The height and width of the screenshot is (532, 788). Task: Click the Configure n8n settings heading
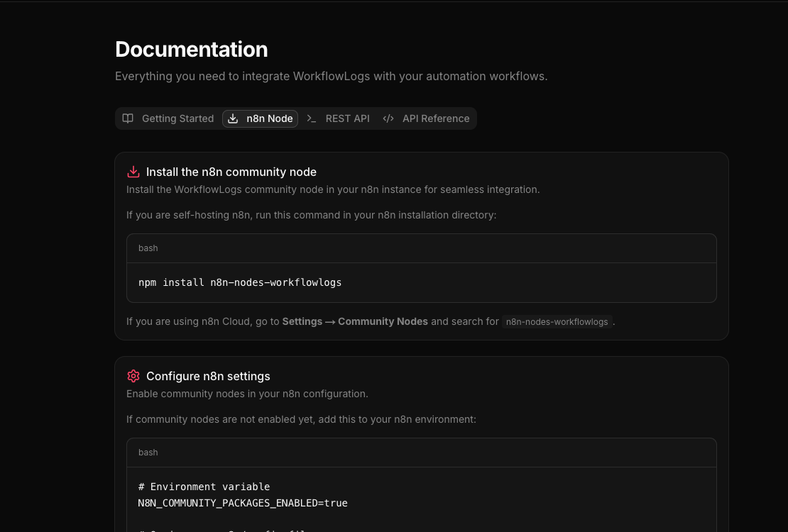tap(208, 376)
